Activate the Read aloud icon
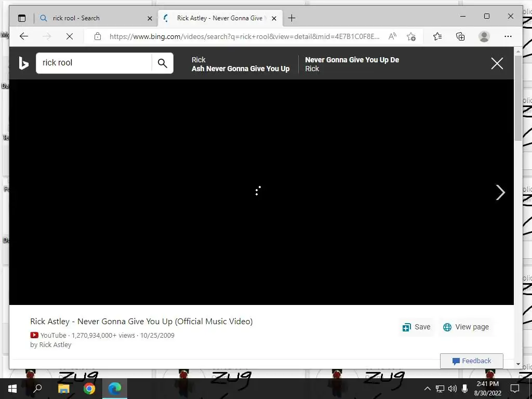This screenshot has width=532, height=399. (x=392, y=36)
